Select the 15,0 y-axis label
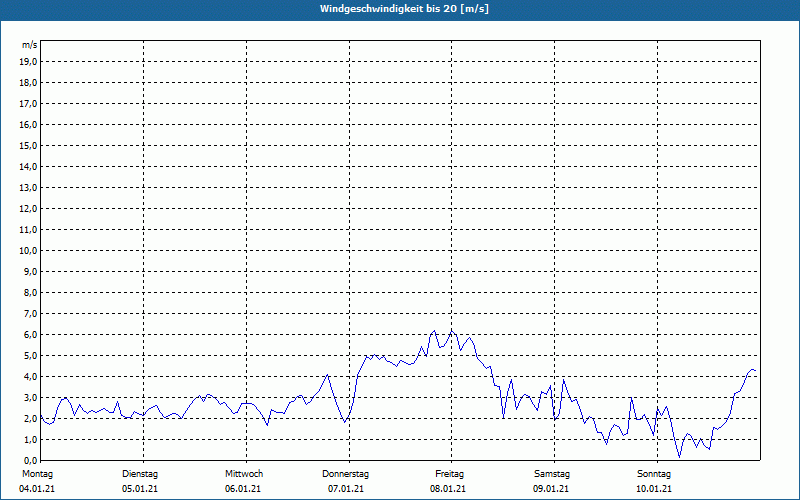 28,145
